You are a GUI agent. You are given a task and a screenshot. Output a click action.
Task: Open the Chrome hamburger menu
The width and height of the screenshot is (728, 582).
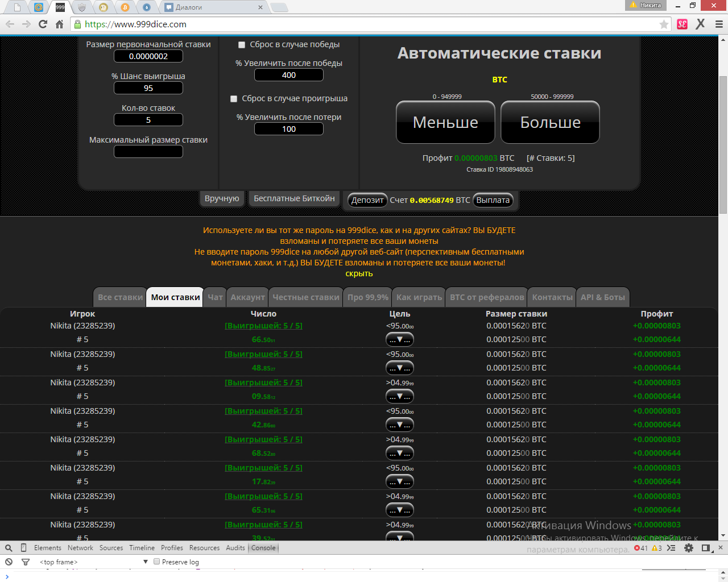[719, 24]
